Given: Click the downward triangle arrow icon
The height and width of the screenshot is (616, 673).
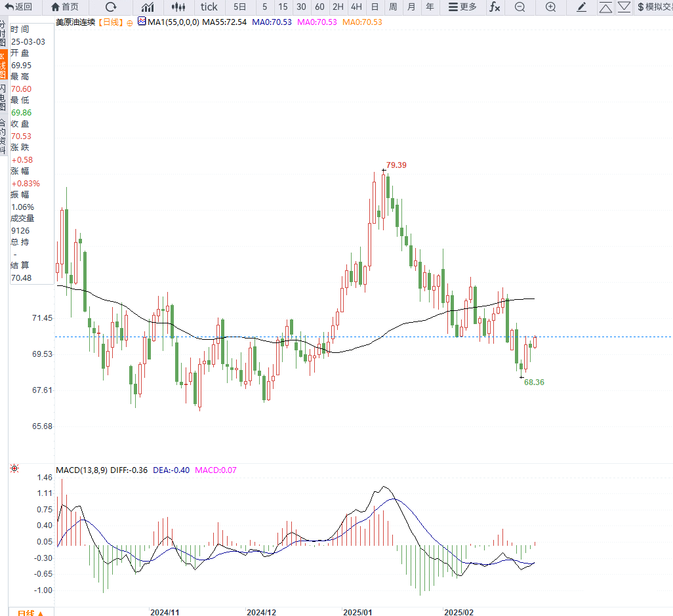Looking at the screenshot, I should pos(624,7).
